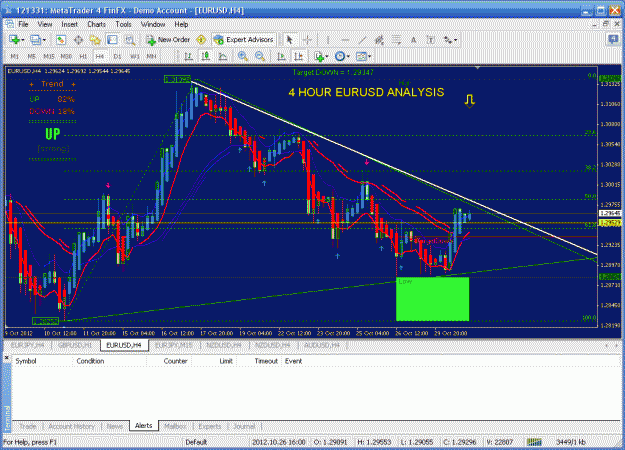Switch to the AUDUSD,H4 chart tab
The height and width of the screenshot is (450, 625).
click(322, 345)
